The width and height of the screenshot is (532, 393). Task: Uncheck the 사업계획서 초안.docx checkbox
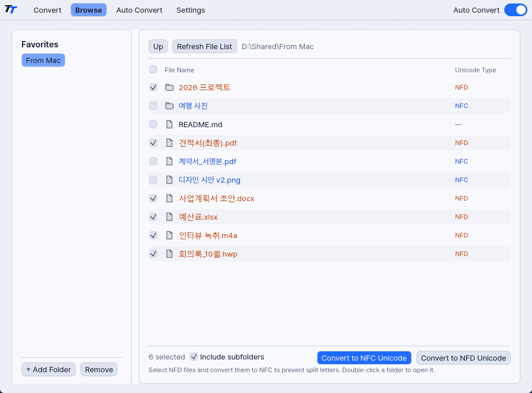tap(153, 198)
